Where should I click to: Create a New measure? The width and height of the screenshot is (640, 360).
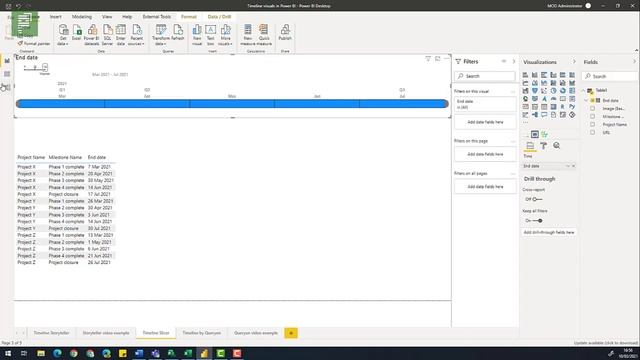(248, 35)
